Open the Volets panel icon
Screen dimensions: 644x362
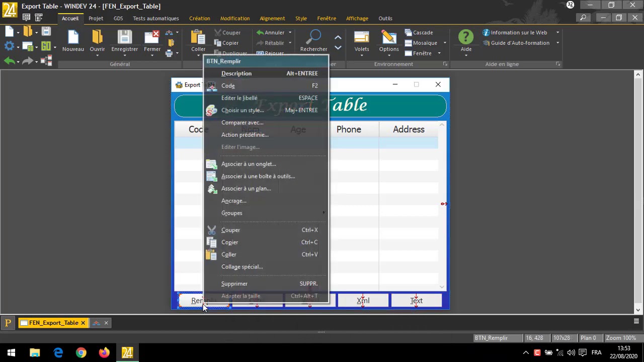pos(361,37)
